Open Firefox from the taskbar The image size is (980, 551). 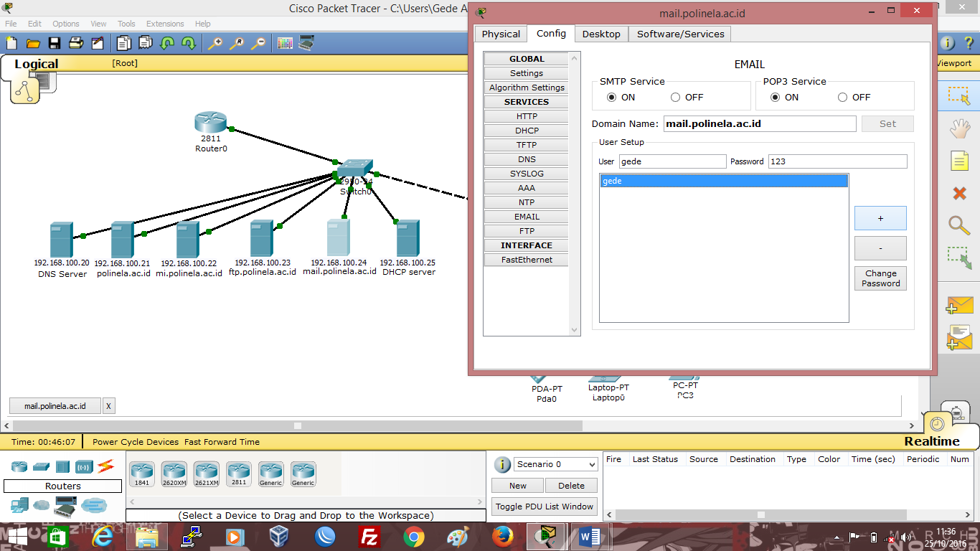[x=502, y=537]
